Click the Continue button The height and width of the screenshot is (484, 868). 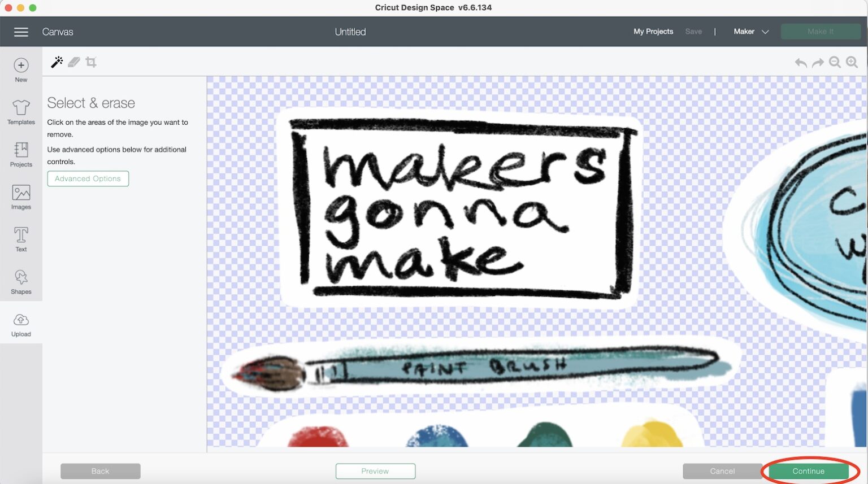coord(808,470)
